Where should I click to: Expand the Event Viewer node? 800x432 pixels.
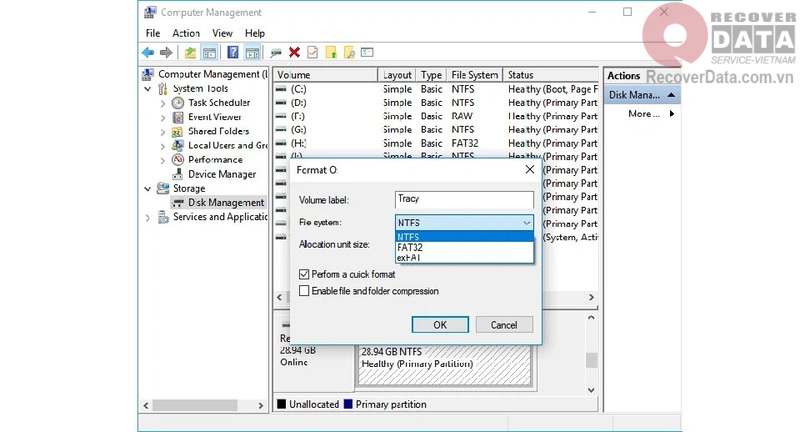(163, 117)
